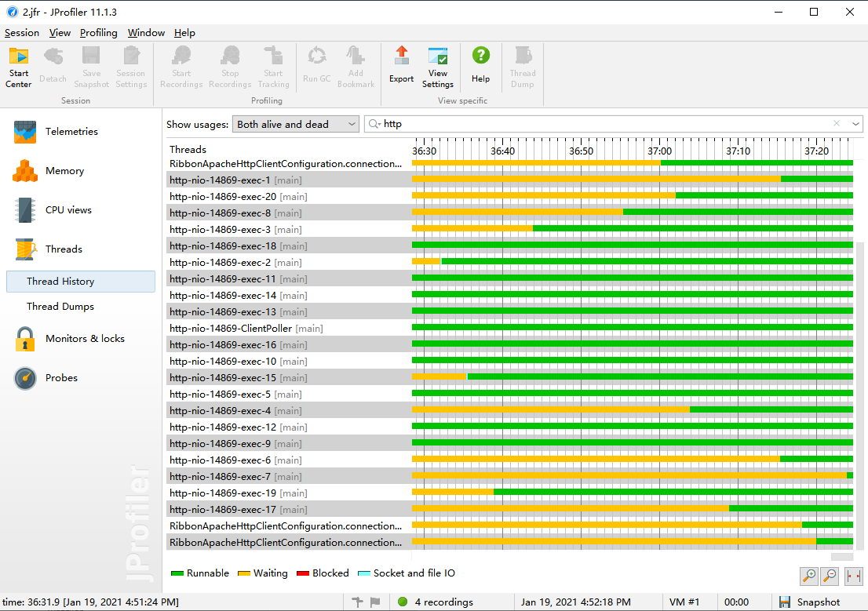Select Thread Dumps in the sidebar
Image resolution: width=868 pixels, height=611 pixels.
(60, 307)
